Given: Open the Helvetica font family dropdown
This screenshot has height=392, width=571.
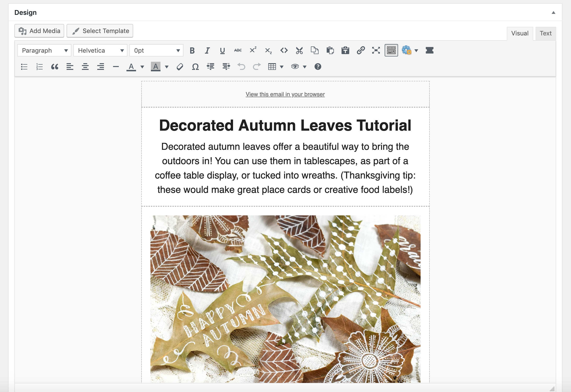Looking at the screenshot, I should click(100, 50).
